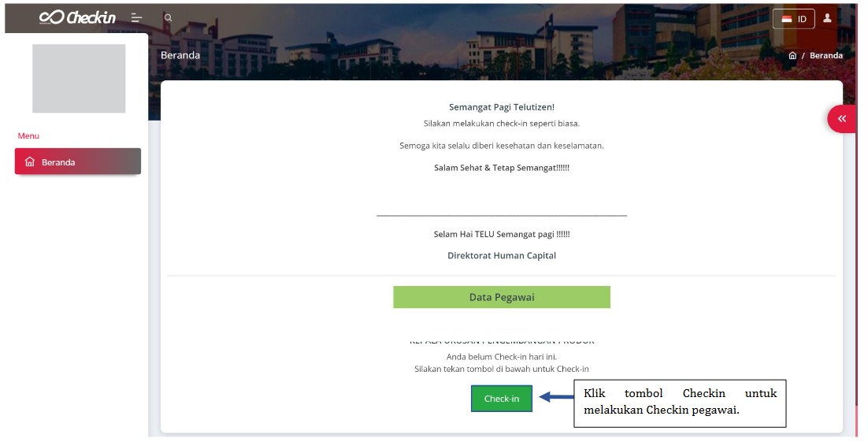
Task: Open the ID language dropdown
Action: 794,19
